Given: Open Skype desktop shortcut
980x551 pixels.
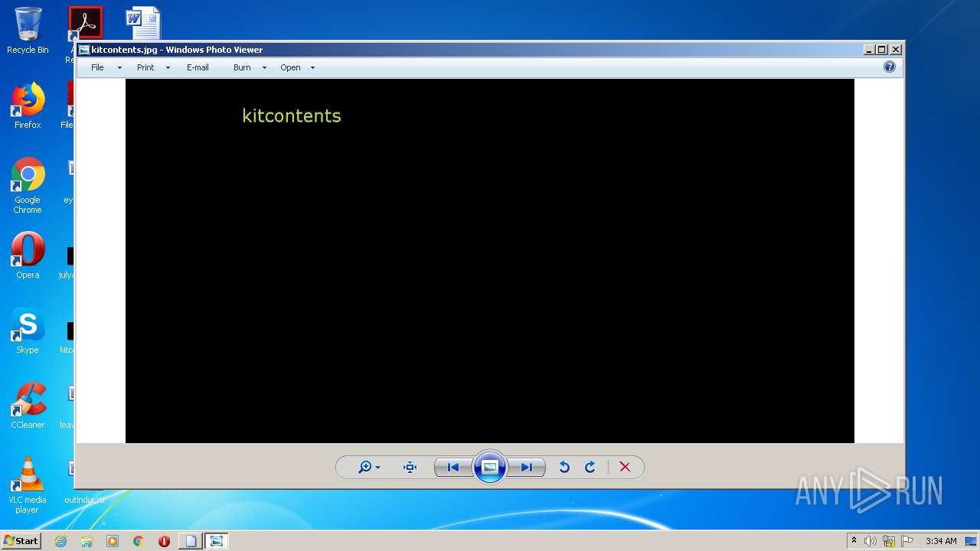Looking at the screenshot, I should pyautogui.click(x=28, y=331).
